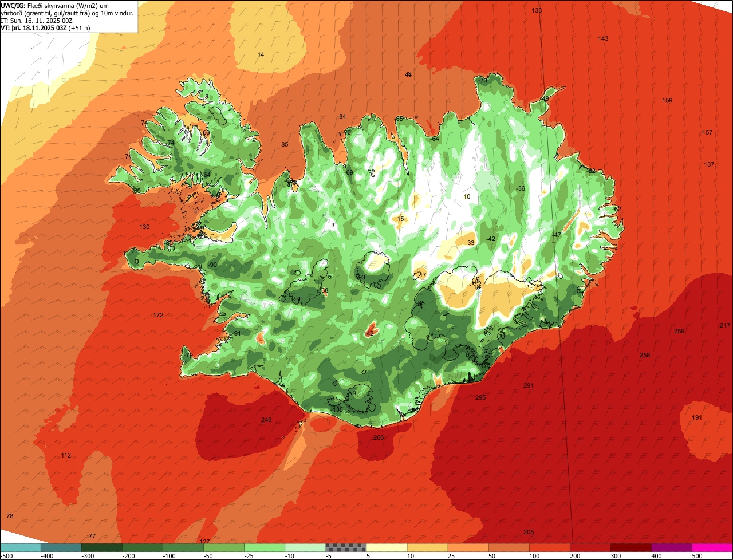Select the legend swatch between 100 and 200
The height and width of the screenshot is (560, 733).
coord(549,547)
